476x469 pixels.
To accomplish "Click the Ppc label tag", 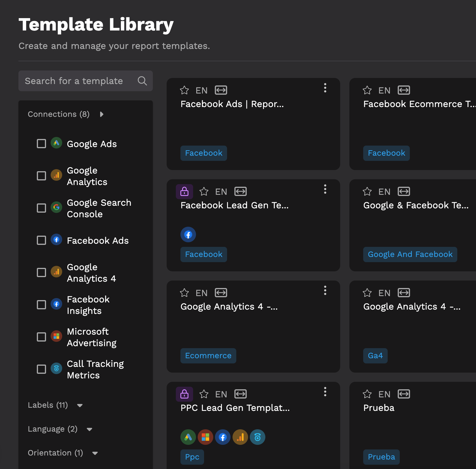I will click(x=192, y=457).
